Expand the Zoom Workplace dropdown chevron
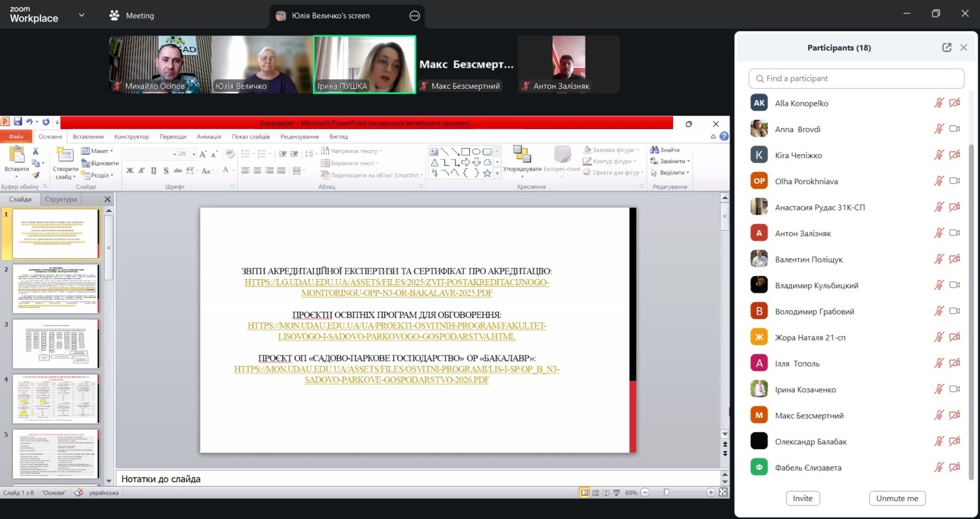 81,15
